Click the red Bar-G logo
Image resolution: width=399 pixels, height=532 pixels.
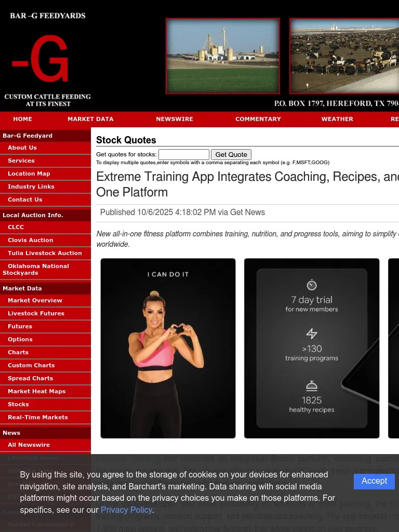[41, 61]
